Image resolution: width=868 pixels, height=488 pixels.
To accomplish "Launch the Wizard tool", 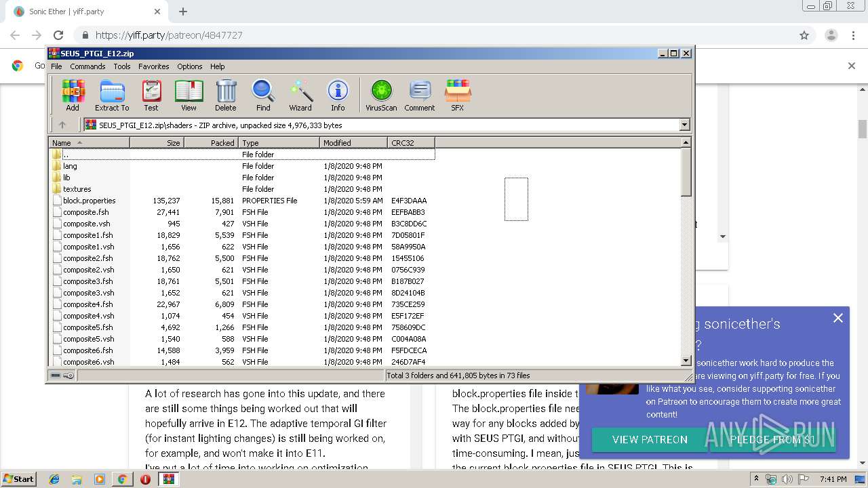I will [x=300, y=95].
